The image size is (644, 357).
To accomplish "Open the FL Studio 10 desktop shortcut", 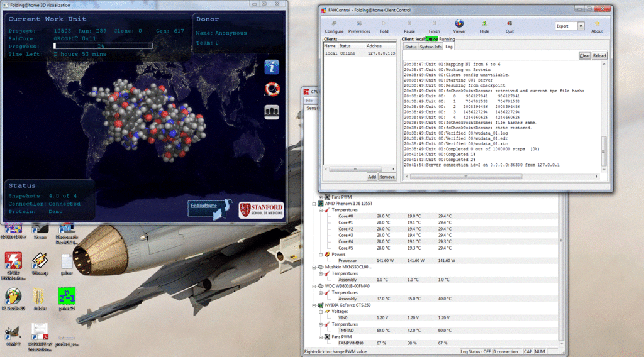I will [x=13, y=299].
